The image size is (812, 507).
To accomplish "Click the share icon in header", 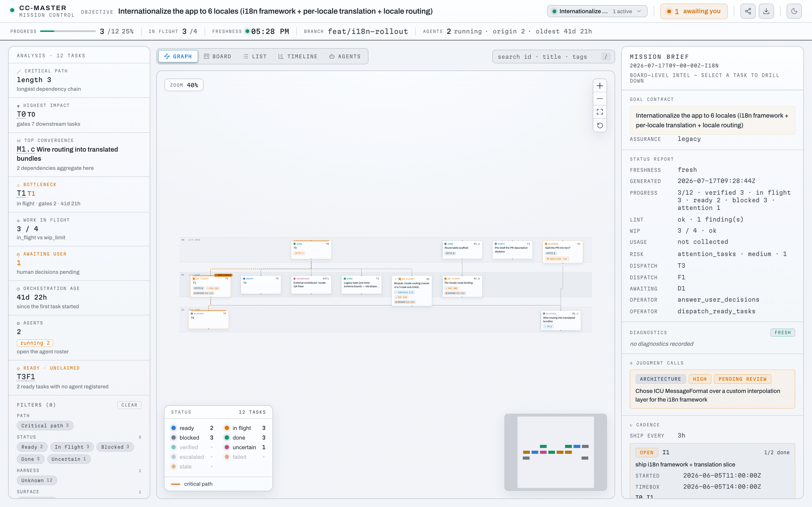I will [748, 11].
